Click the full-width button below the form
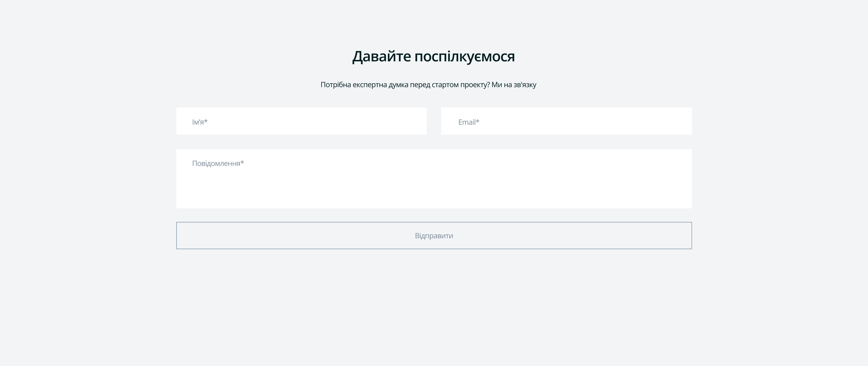Image resolution: width=868 pixels, height=366 pixels. click(434, 236)
